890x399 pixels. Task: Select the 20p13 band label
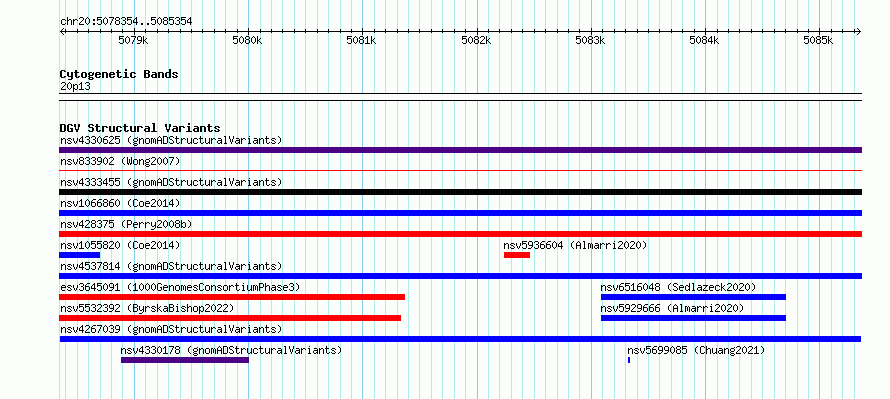(x=75, y=87)
